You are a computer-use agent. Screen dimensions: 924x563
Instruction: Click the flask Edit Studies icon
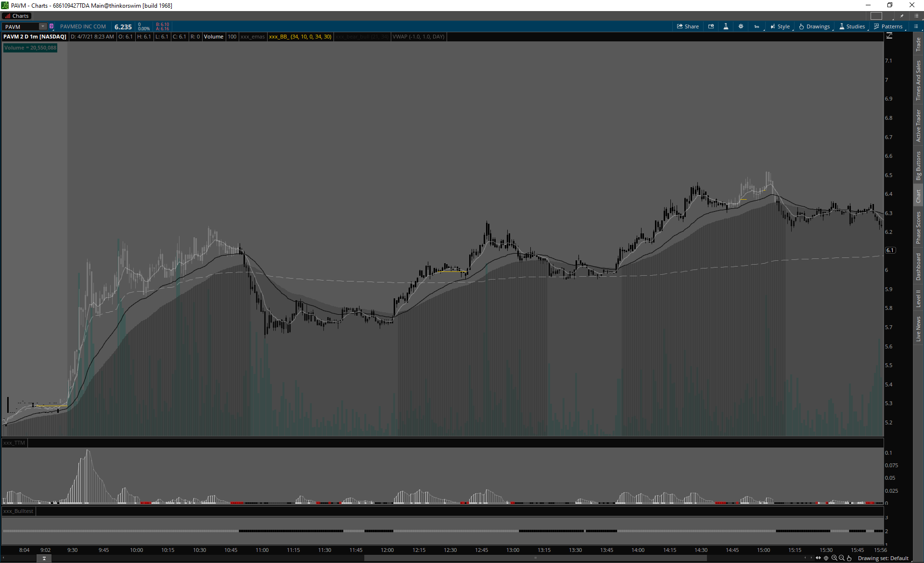click(x=726, y=26)
